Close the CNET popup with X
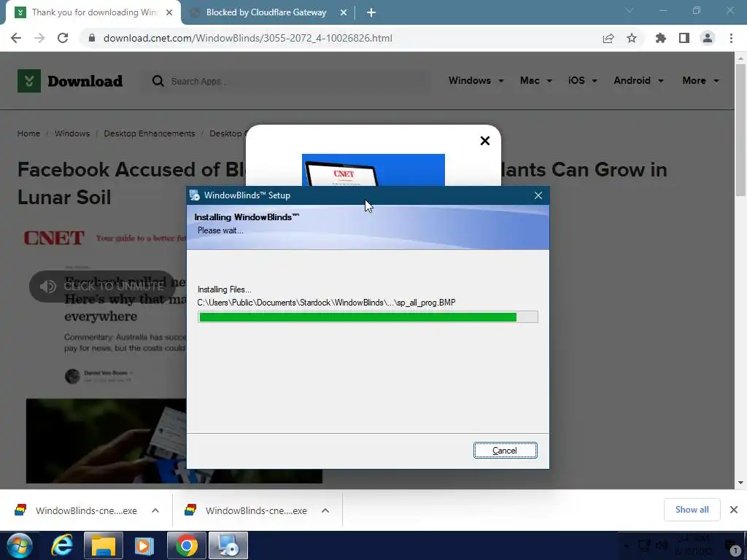This screenshot has height=560, width=747. [x=484, y=141]
